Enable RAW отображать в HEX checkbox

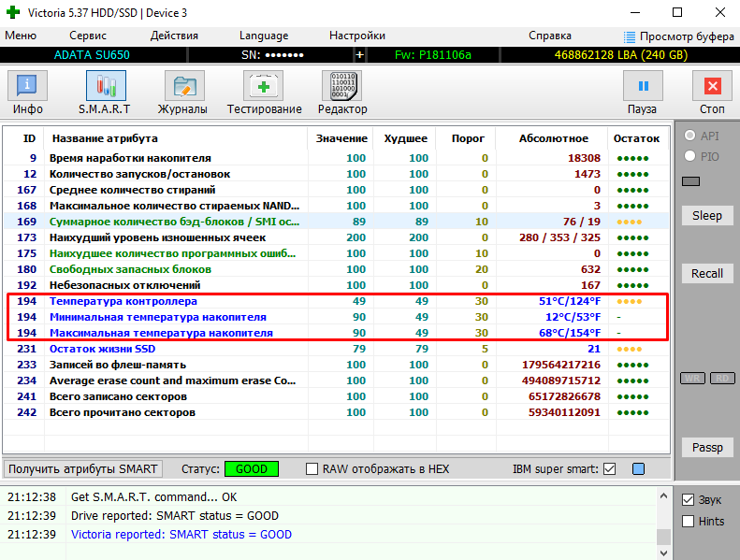[312, 469]
